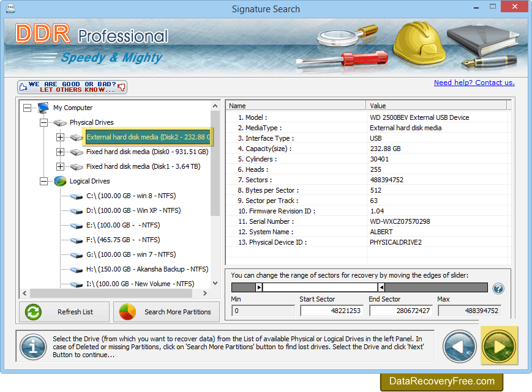Click the tree horizontal scroll left arrow
Screen dimensions: 532x392
click(x=24, y=293)
